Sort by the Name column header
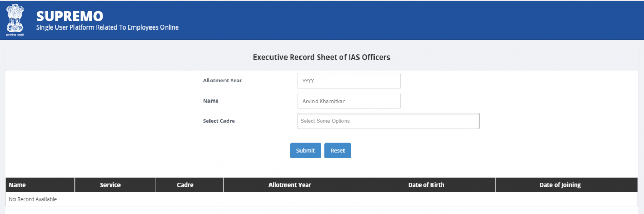This screenshot has width=644, height=214. tap(18, 185)
